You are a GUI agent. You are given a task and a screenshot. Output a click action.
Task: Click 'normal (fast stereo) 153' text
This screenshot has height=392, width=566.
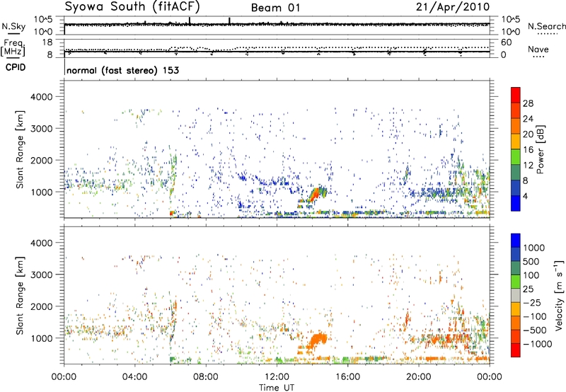tap(122, 70)
